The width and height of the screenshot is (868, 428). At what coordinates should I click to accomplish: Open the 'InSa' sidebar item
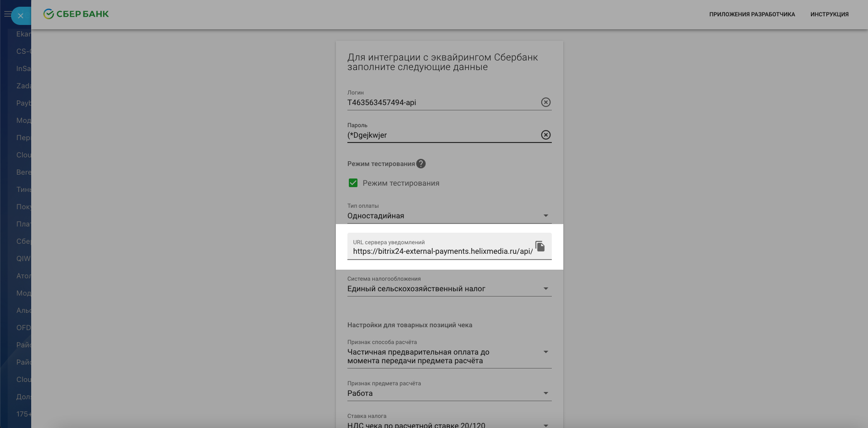coord(24,69)
